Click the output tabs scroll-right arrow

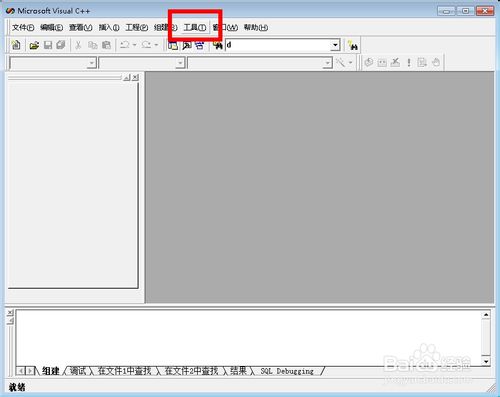(x=30, y=371)
